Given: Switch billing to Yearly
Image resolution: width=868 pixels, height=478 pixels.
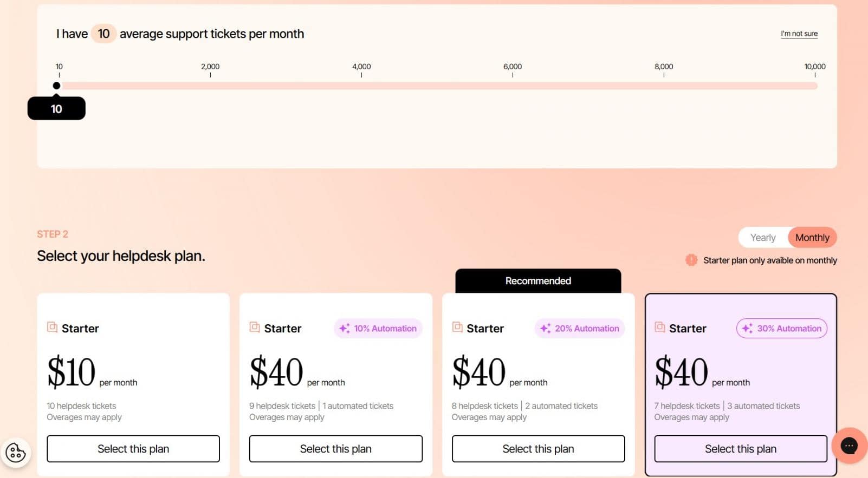Looking at the screenshot, I should coord(762,238).
